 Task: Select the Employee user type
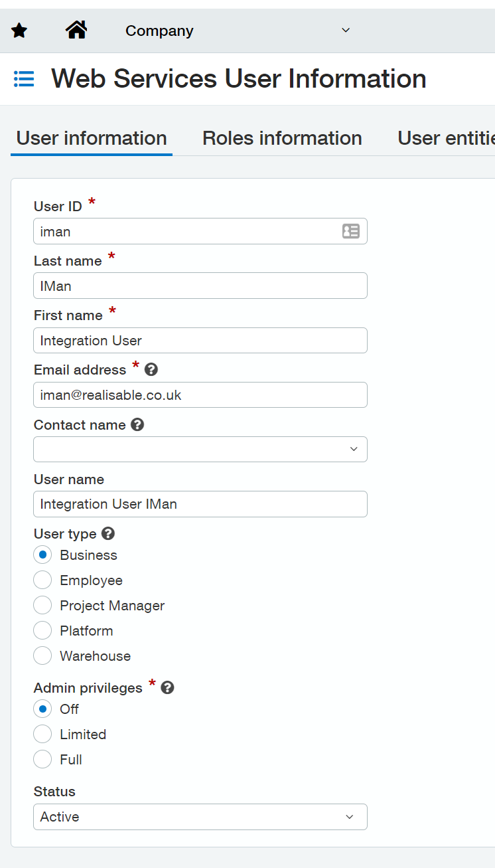(42, 580)
